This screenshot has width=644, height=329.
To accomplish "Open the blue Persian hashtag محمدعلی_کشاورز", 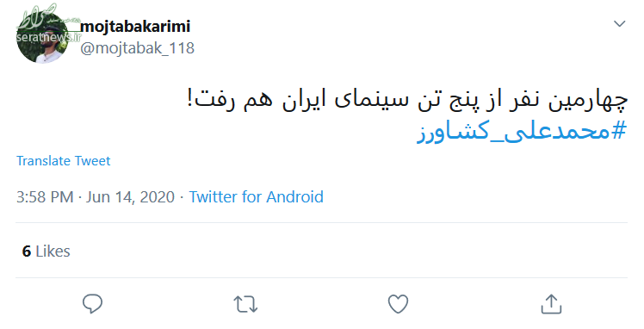I will (x=522, y=133).
